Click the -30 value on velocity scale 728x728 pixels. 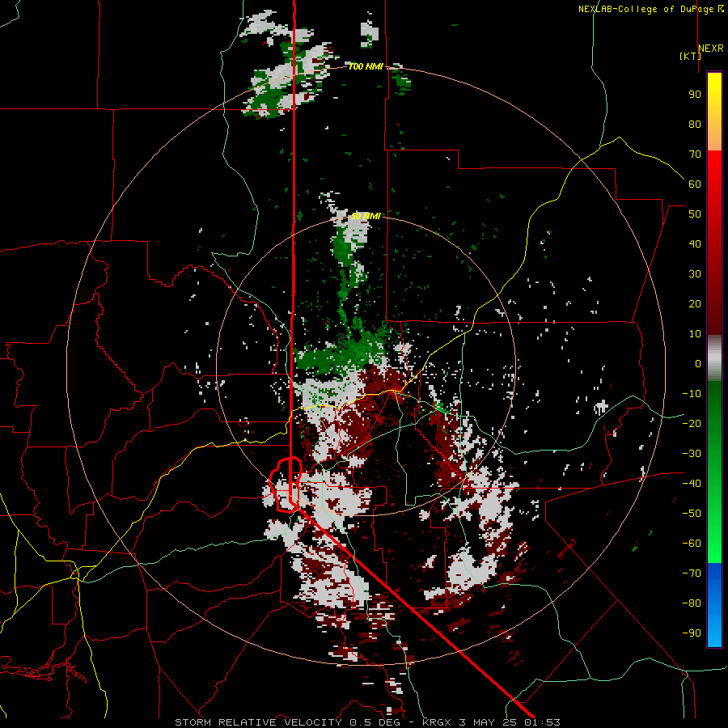pyautogui.click(x=692, y=454)
